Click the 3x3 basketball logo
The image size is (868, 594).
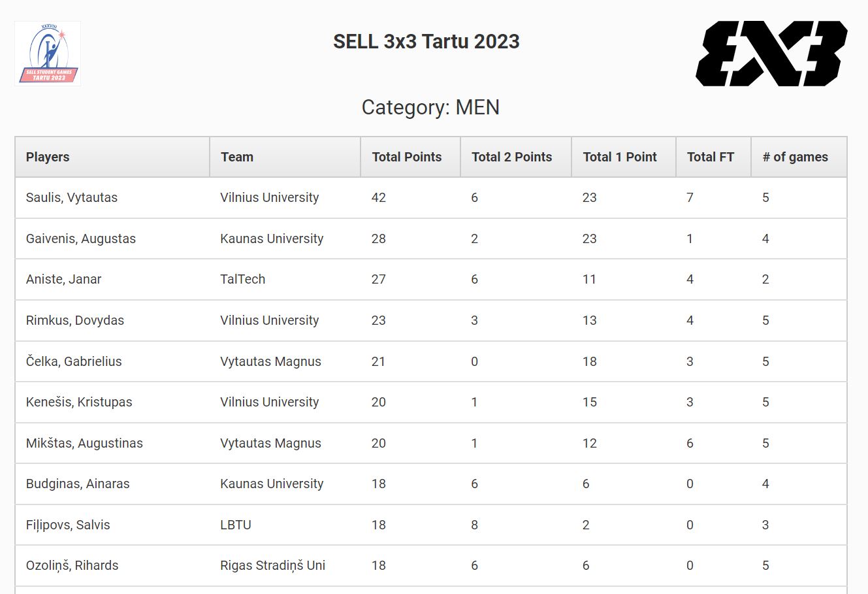[x=771, y=54]
